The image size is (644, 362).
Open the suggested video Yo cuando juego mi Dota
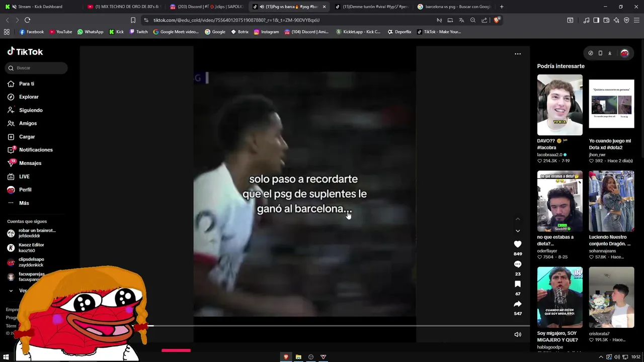(611, 105)
